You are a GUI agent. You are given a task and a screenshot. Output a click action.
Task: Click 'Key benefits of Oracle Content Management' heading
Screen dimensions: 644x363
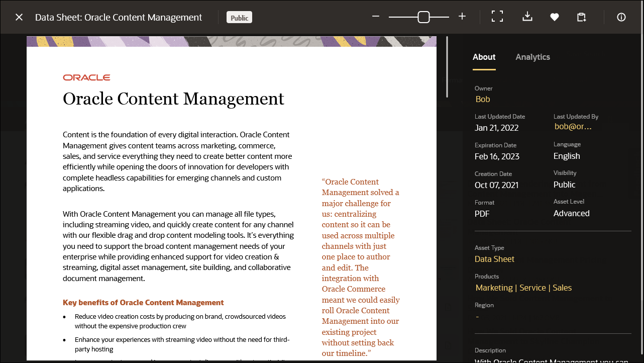143,303
